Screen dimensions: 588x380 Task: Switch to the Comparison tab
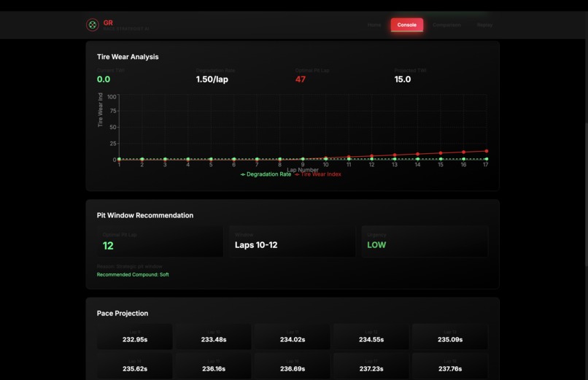point(446,25)
